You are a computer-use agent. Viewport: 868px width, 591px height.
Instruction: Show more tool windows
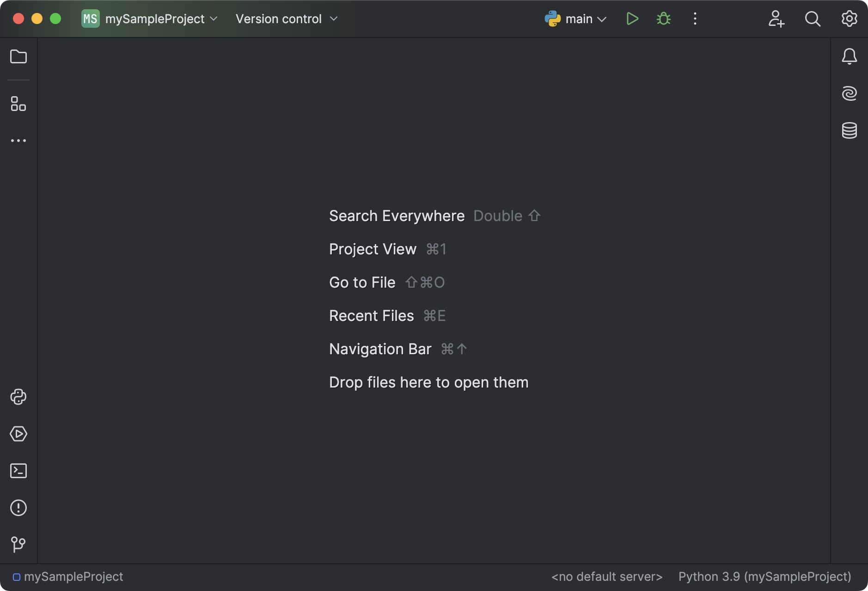(18, 141)
